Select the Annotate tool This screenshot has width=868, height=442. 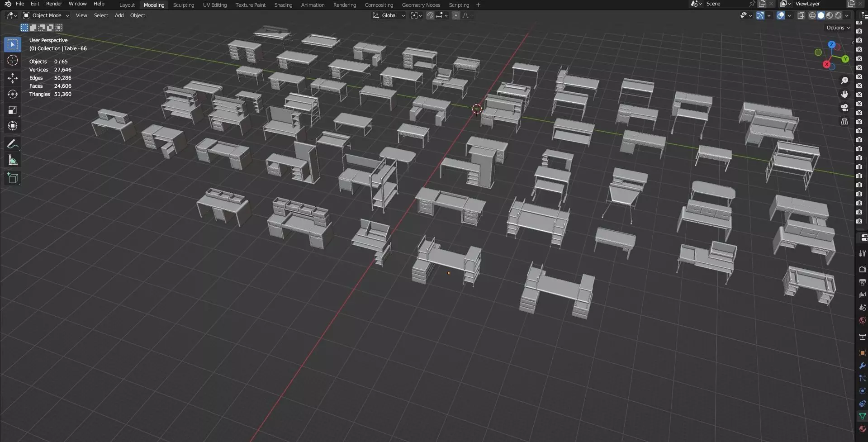click(x=13, y=144)
